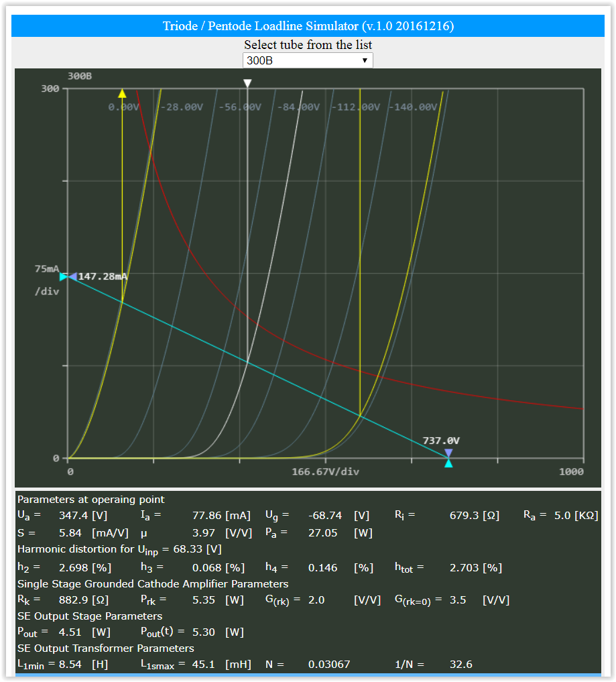Click the Triode / Pentode Loadline Simulator title
Viewport: 616px width, 682px height.
tap(308, 26)
